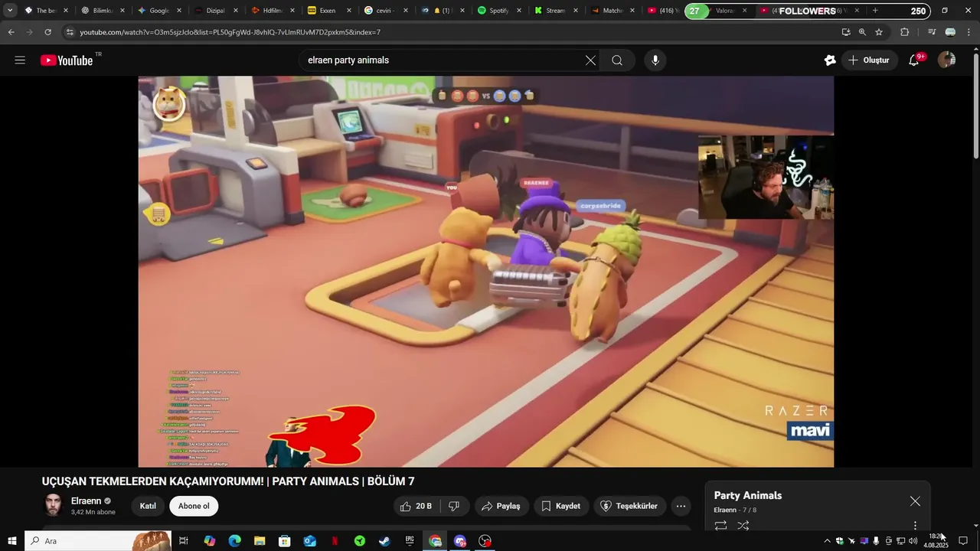Close the Party Animals playlist panel
This screenshot has height=551, width=980.
coord(915,501)
